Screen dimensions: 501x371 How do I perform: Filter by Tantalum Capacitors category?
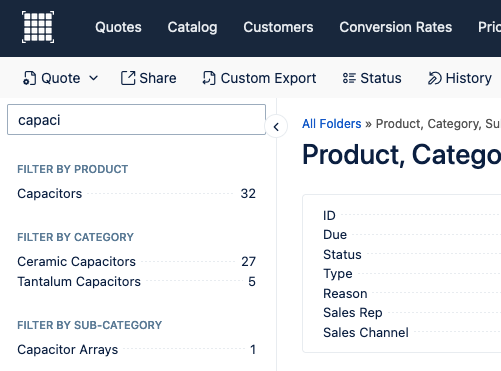tap(136, 282)
